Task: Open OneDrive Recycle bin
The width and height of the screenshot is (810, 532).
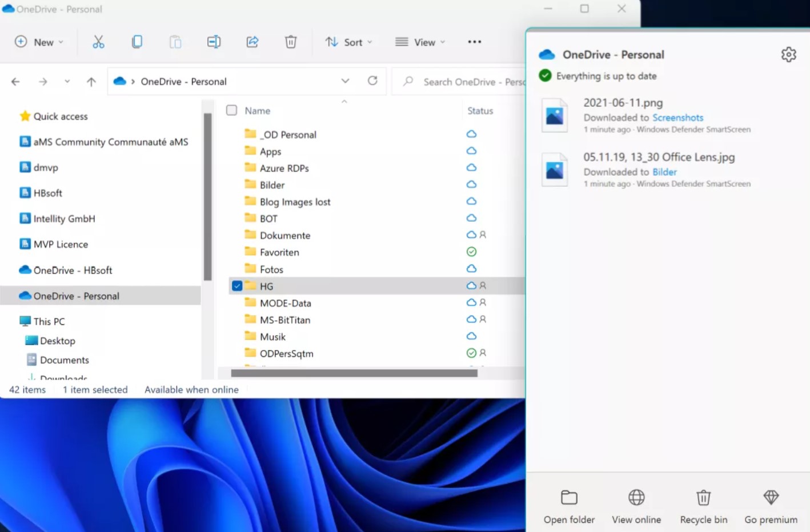Action: point(704,507)
